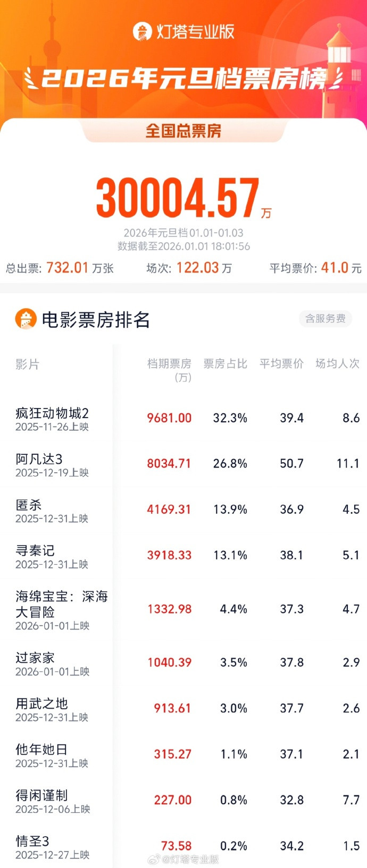
Task: Click the 他年她日 movie title
Action: tap(41, 749)
